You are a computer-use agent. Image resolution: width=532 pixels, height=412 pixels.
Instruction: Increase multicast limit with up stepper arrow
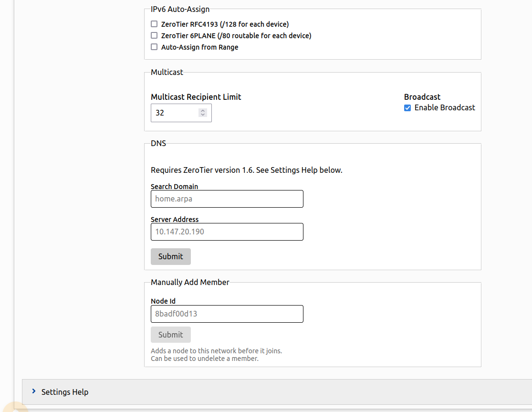(x=203, y=110)
